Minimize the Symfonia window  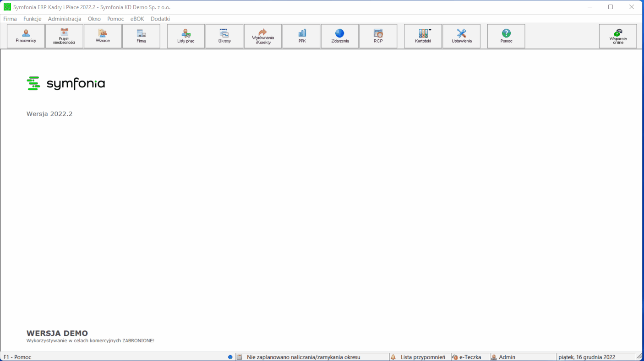click(589, 7)
